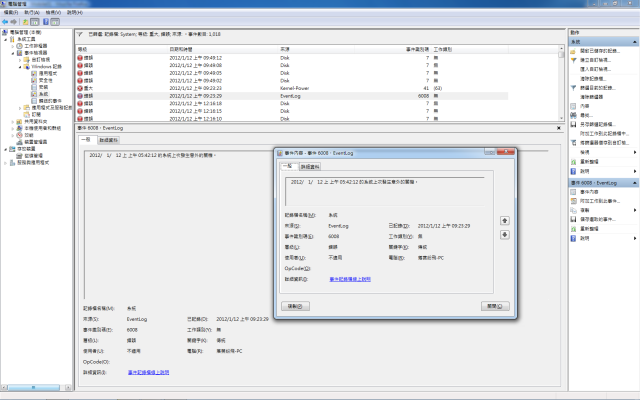Toggle the show/hide console tree toolbar icon
Screen dimensions: 640x400
tap(35, 22)
